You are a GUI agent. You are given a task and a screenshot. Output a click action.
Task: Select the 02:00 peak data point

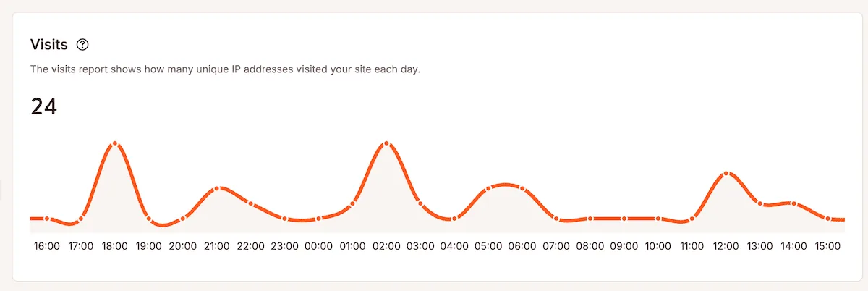pos(386,143)
